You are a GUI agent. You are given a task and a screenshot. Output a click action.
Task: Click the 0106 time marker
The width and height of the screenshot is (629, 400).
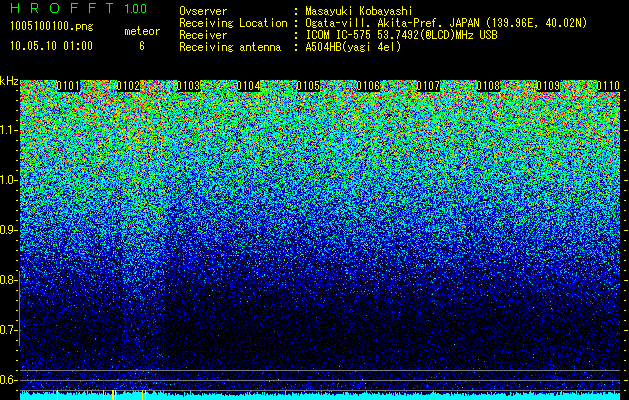[x=368, y=86]
